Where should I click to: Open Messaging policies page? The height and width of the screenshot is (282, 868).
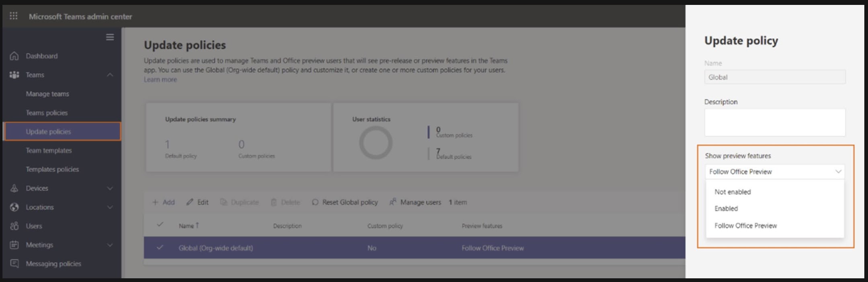53,263
